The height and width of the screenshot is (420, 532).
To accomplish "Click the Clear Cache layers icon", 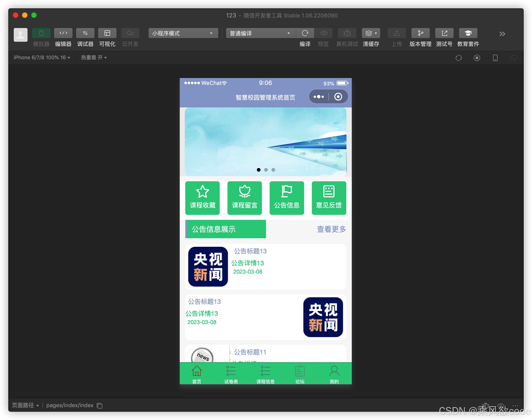I will 369,33.
